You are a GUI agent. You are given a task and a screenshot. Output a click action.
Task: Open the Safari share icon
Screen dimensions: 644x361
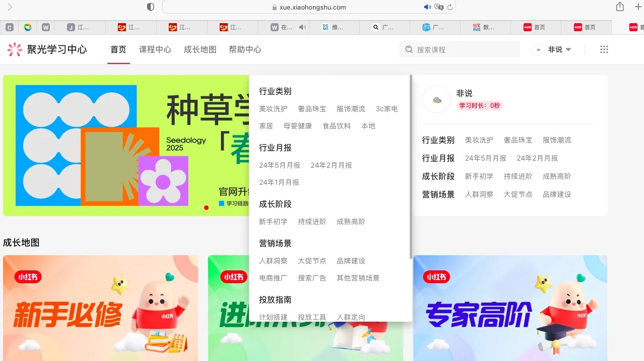click(x=620, y=7)
